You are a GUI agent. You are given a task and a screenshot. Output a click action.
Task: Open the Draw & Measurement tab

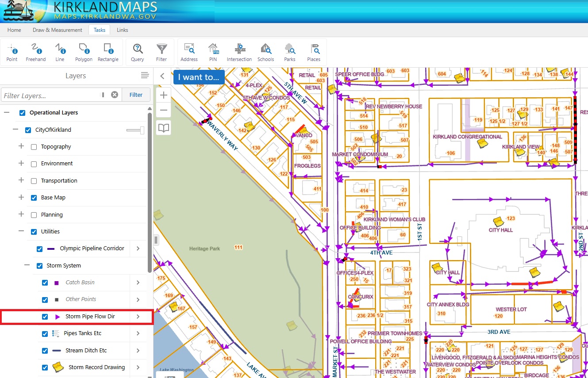tap(58, 30)
